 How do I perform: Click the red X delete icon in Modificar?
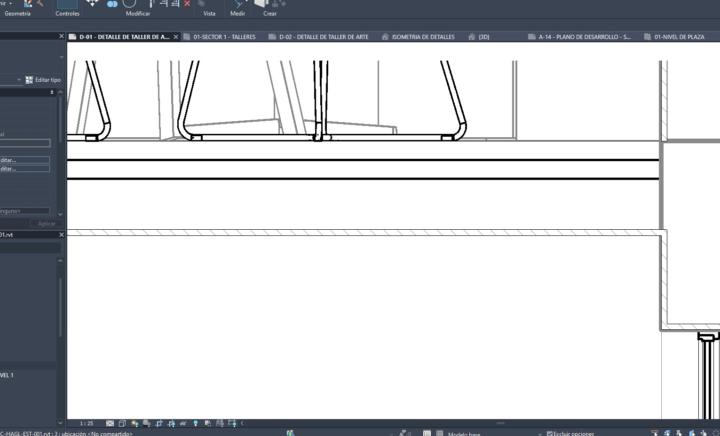187,4
